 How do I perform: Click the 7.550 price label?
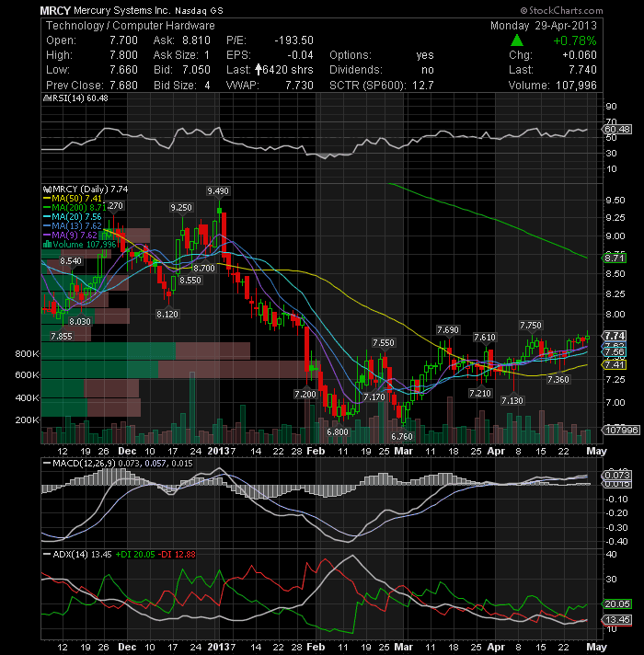tap(384, 343)
